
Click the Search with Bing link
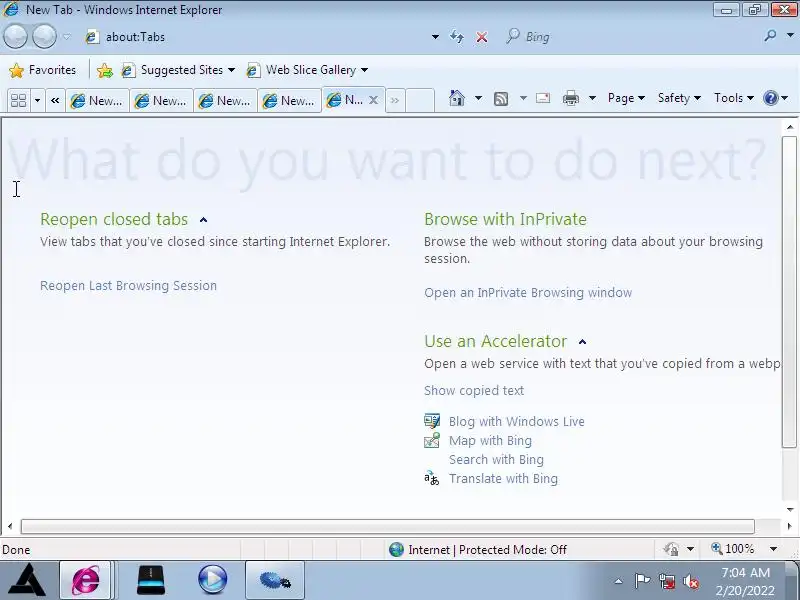(x=496, y=459)
